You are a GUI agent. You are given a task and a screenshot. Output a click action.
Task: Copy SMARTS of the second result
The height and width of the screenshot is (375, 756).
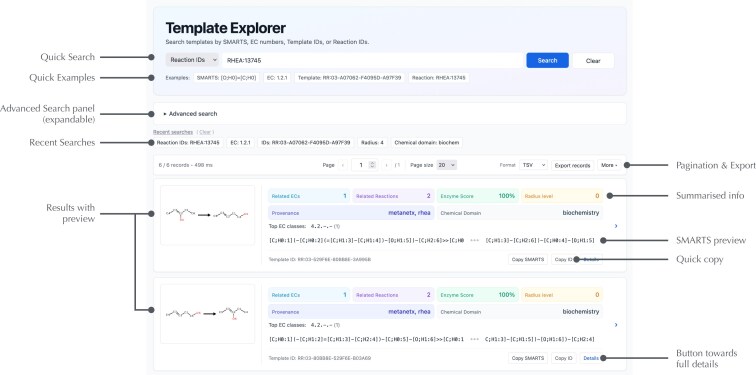(528, 358)
